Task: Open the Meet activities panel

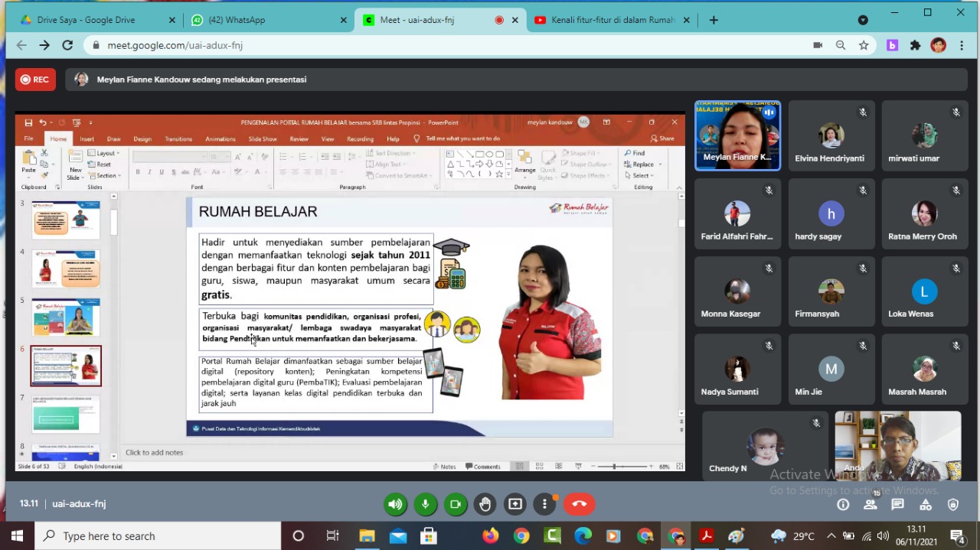Action: pyautogui.click(x=926, y=505)
